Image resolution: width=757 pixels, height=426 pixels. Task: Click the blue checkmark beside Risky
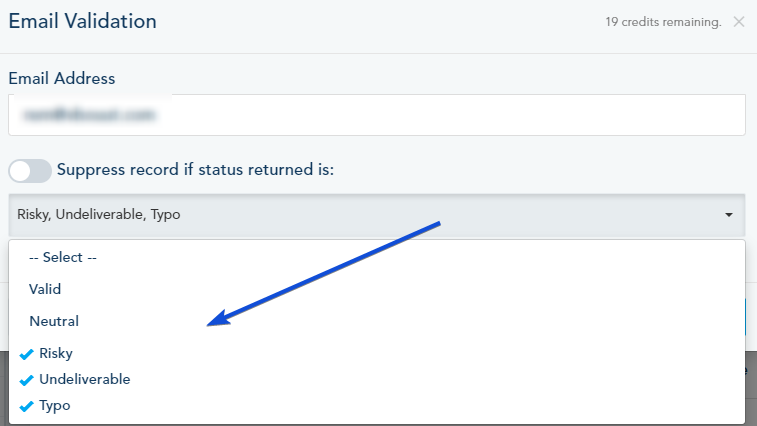[26, 354]
